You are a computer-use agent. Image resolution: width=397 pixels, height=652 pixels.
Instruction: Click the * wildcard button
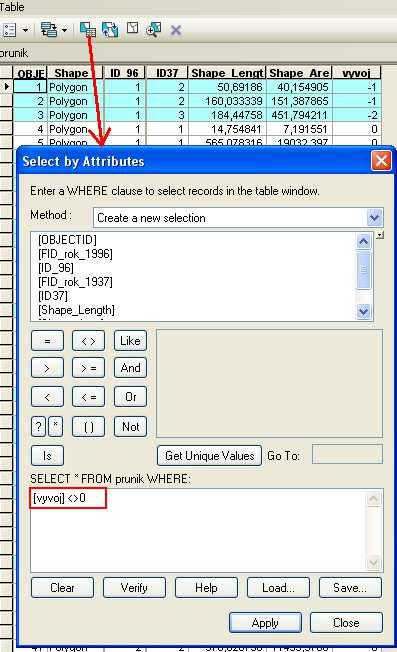56,427
